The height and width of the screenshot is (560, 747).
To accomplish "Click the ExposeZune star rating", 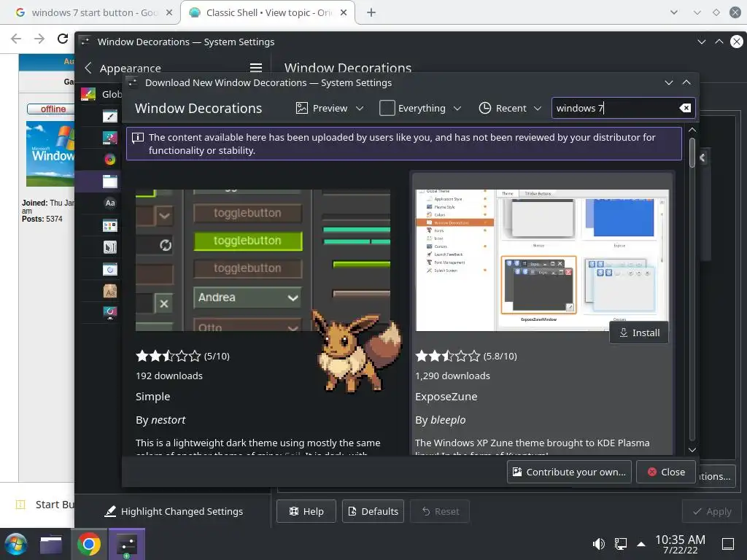I will coord(448,356).
